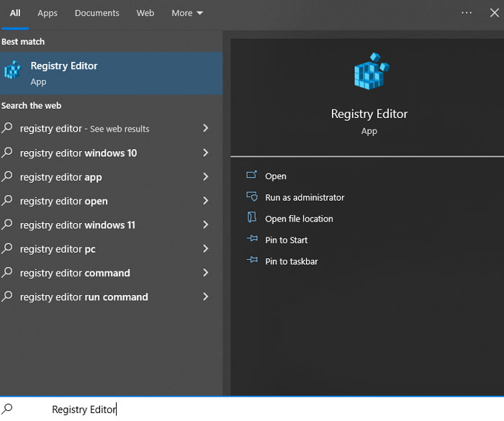This screenshot has width=504, height=421.
Task: Expand chevron for 'registry editor windows 10'
Action: tap(206, 153)
